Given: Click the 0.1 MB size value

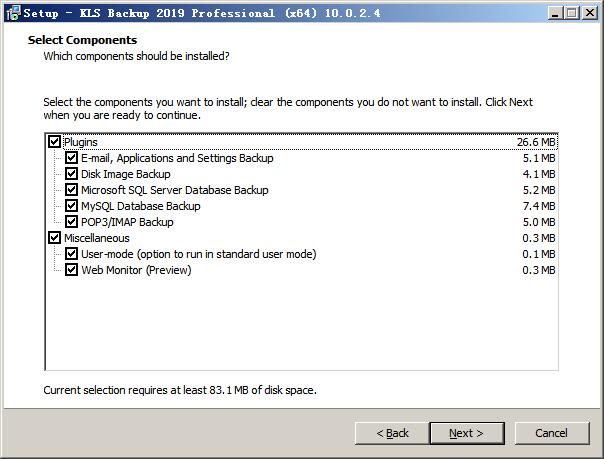Looking at the screenshot, I should point(539,254).
